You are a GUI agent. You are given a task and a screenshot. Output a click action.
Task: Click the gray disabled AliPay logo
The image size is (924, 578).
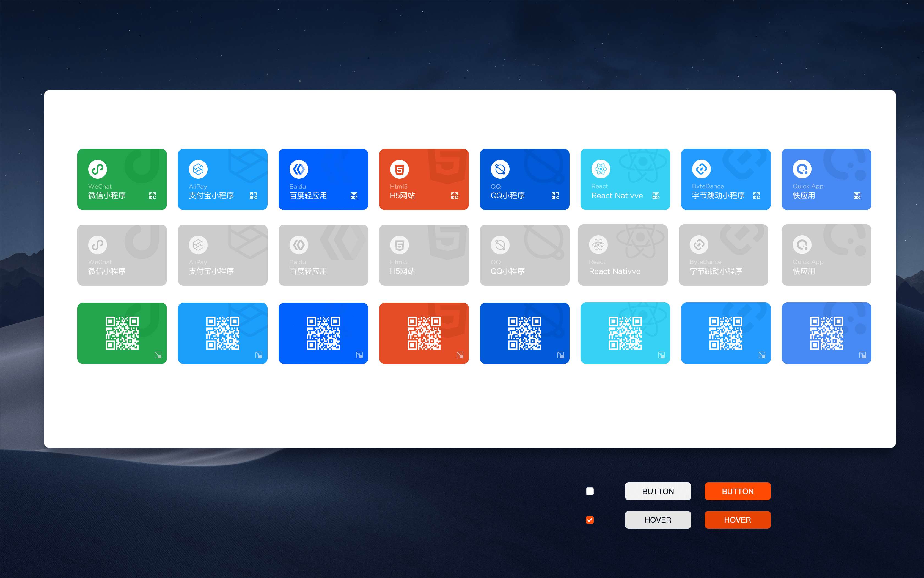pyautogui.click(x=198, y=245)
